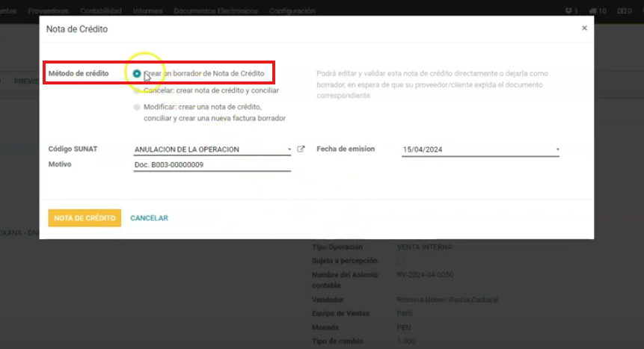The image size is (644, 349).
Task: Select 'Crear un borrador de Nota de Crédito'
Action: (x=137, y=73)
